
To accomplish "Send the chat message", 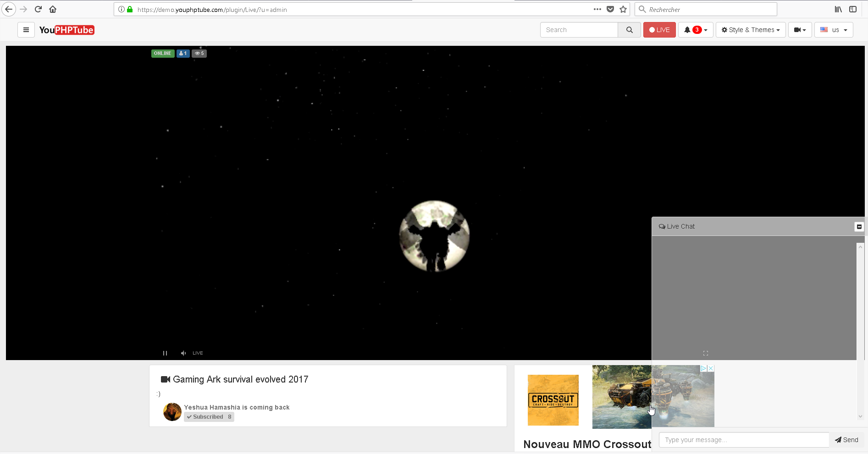I will (x=846, y=440).
